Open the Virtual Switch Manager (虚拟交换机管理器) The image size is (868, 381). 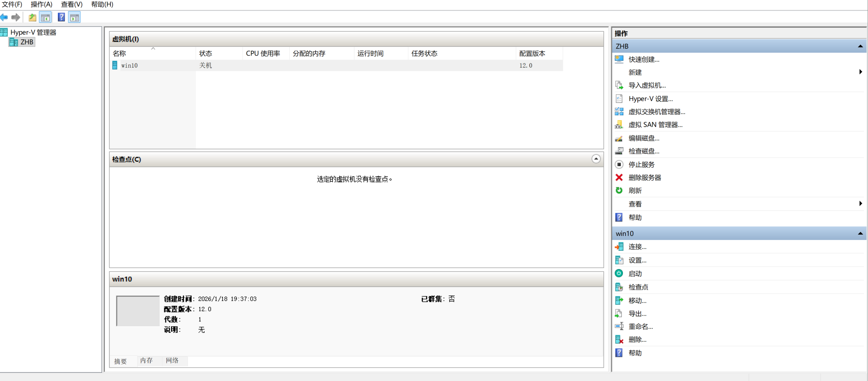coord(656,112)
